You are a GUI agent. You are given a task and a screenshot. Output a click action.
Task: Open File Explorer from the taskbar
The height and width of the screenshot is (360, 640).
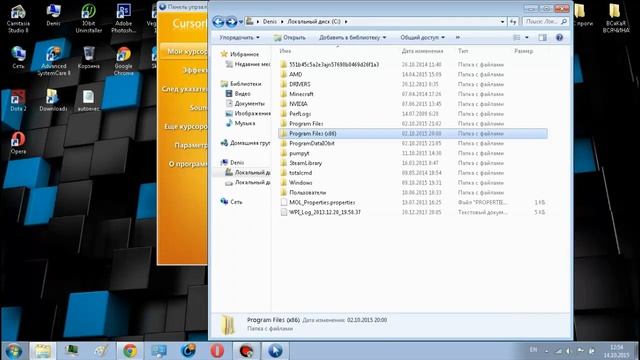click(42, 351)
